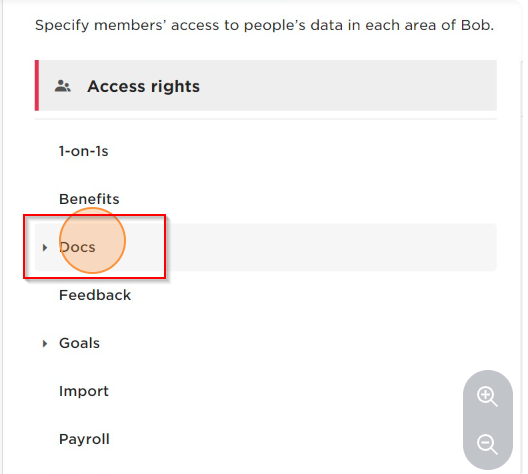The image size is (528, 474).
Task: Open the Import access settings
Action: [x=84, y=391]
